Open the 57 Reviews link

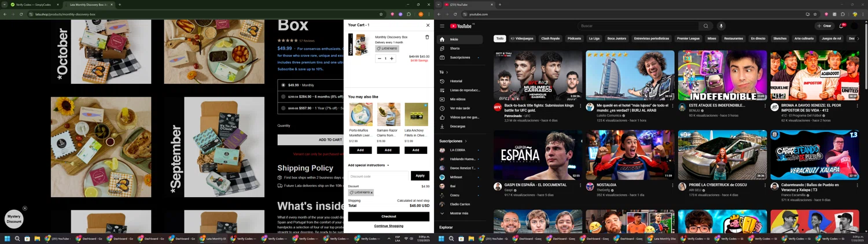pos(307,41)
